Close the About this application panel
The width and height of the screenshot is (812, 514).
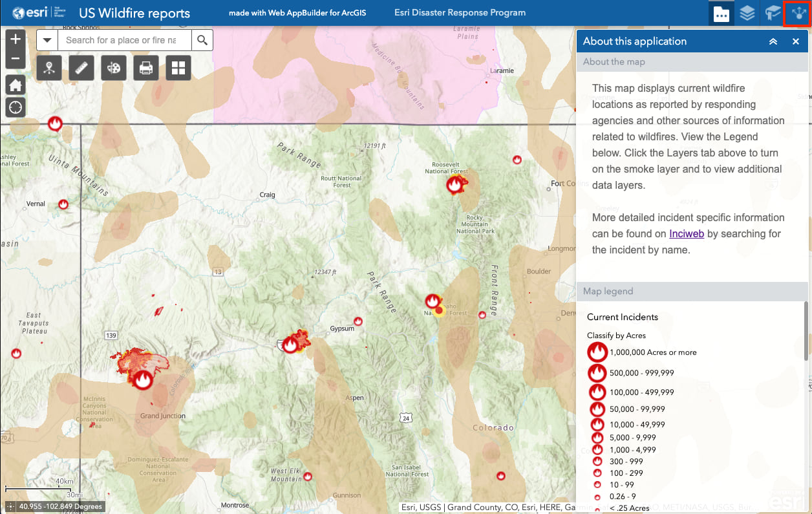click(x=796, y=41)
